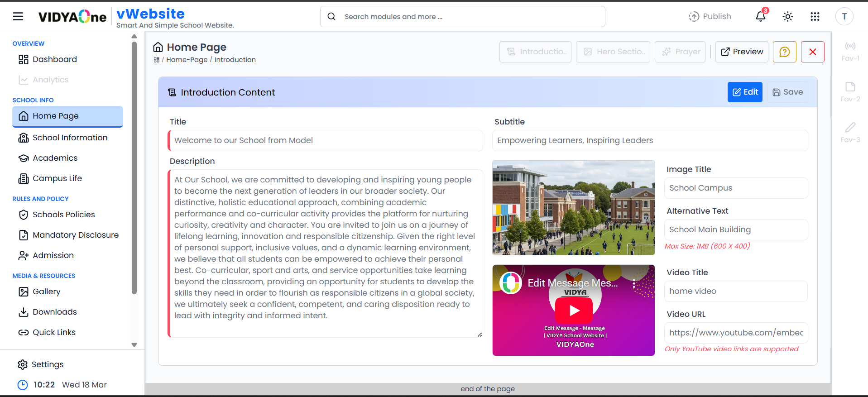
Task: Open Campus Life section
Action: point(68,178)
